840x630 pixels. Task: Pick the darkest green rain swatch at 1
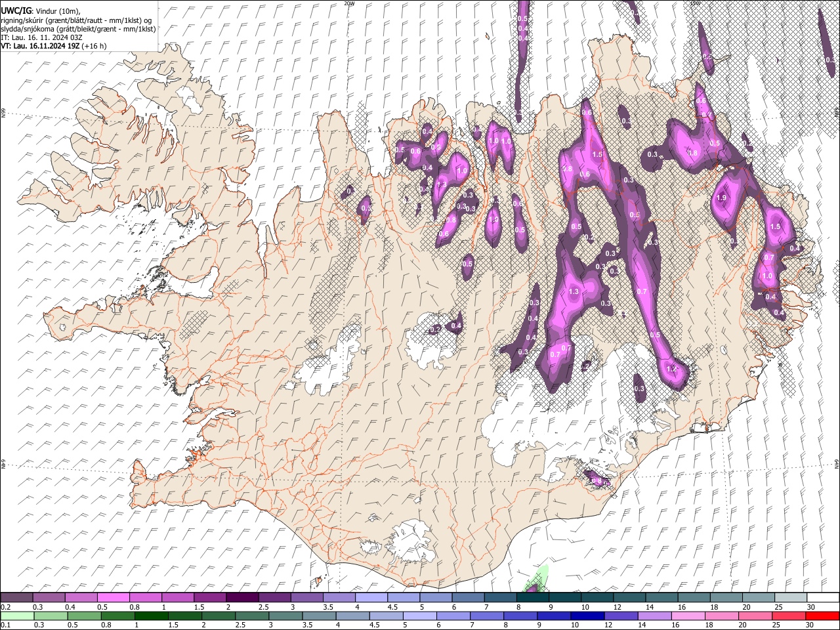click(x=151, y=616)
